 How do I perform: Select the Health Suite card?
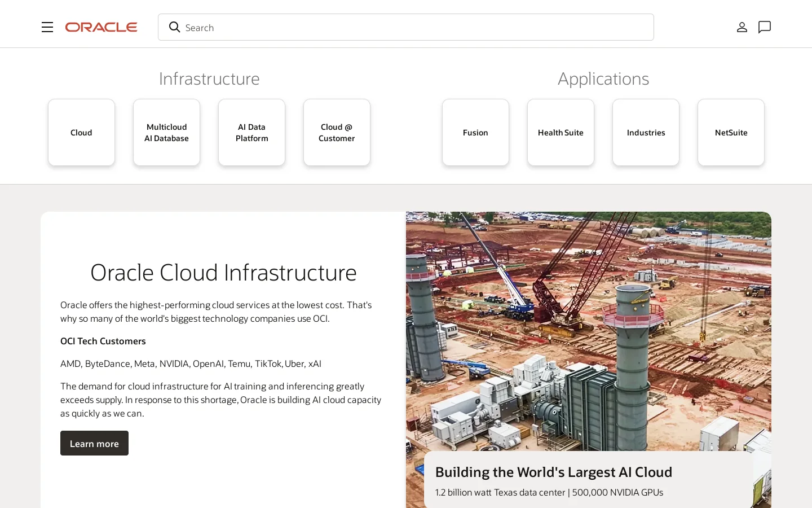[x=561, y=133]
